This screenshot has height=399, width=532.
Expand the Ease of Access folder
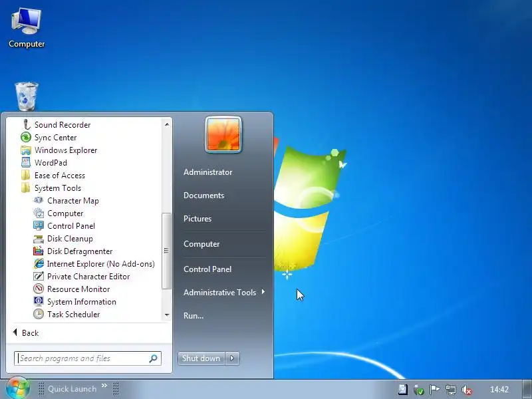tap(53, 176)
